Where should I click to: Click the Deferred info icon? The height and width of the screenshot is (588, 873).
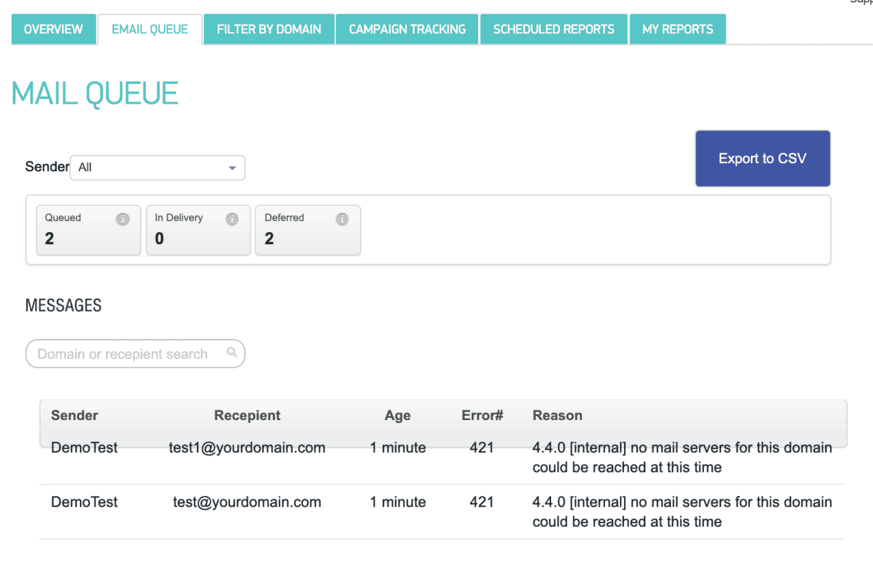coord(342,219)
